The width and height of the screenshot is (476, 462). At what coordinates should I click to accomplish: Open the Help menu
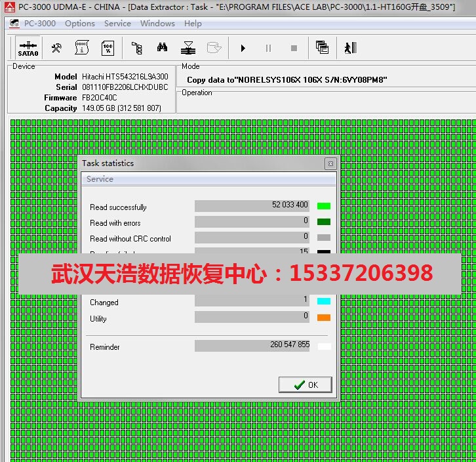[193, 24]
